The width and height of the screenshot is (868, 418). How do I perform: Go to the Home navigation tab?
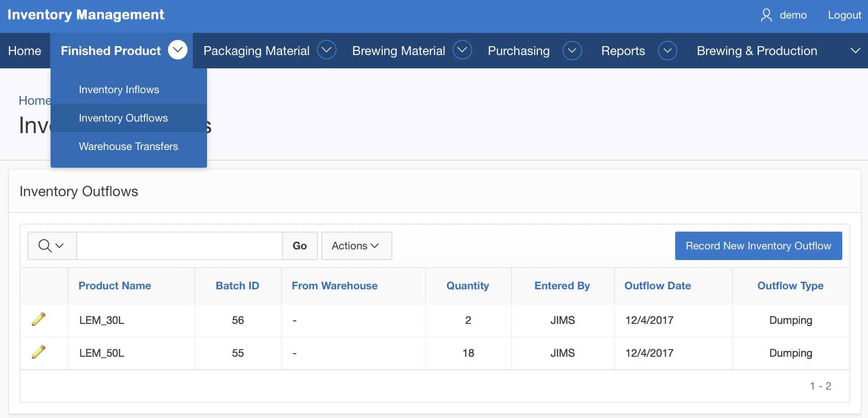25,51
